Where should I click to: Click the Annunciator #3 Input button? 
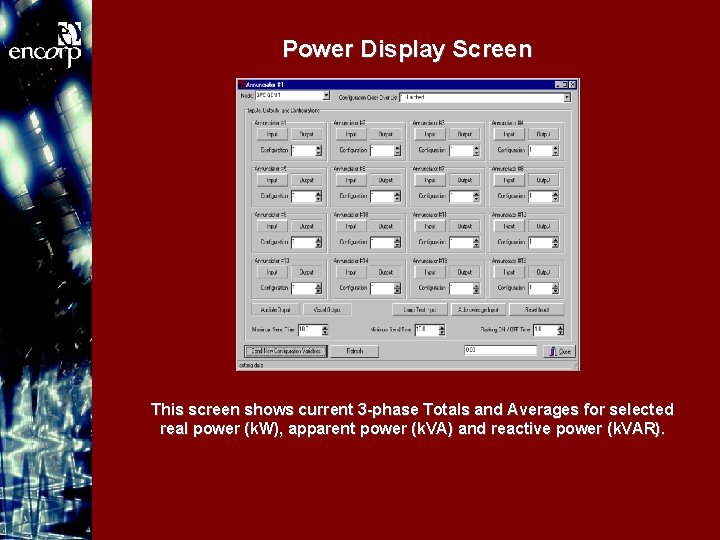pos(430,134)
